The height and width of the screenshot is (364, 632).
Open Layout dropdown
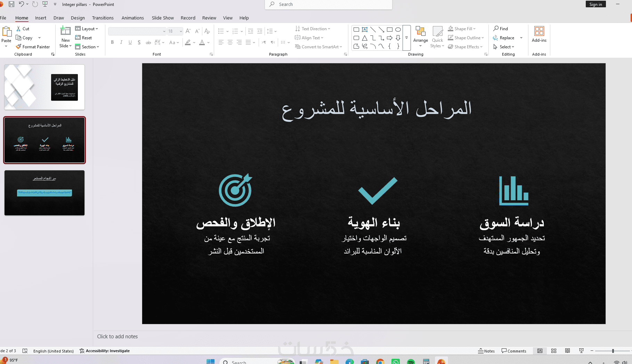[x=87, y=29]
